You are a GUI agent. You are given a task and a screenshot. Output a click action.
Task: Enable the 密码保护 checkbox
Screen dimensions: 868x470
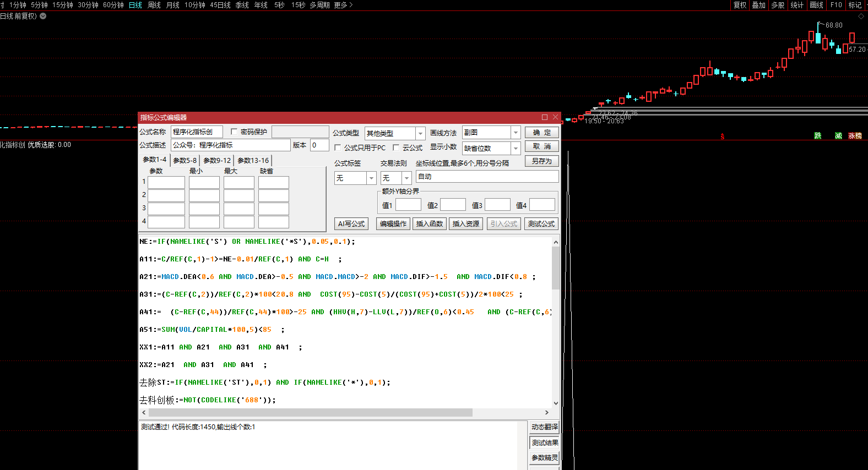(x=234, y=132)
